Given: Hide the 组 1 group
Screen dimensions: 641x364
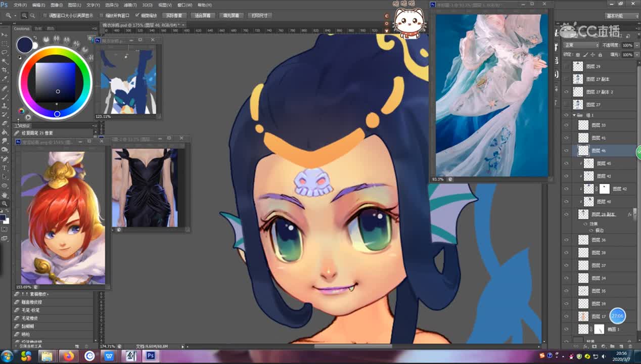Looking at the screenshot, I should click(x=566, y=115).
